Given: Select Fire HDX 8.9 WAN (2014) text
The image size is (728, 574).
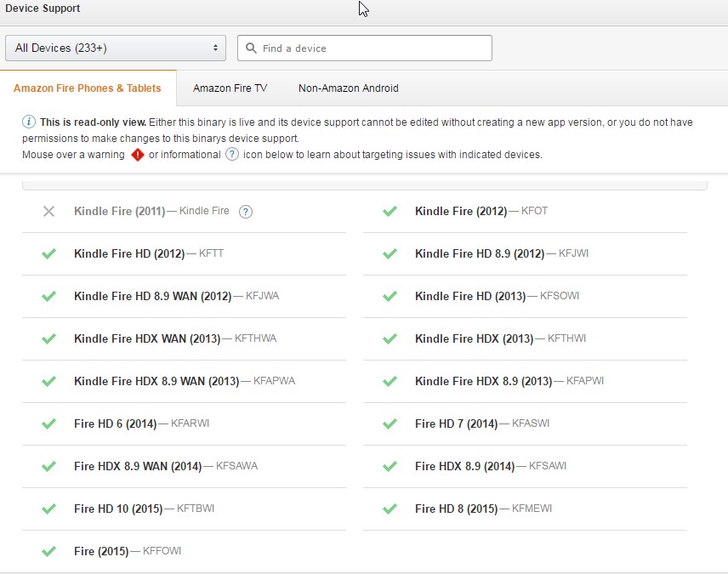Looking at the screenshot, I should 138,466.
